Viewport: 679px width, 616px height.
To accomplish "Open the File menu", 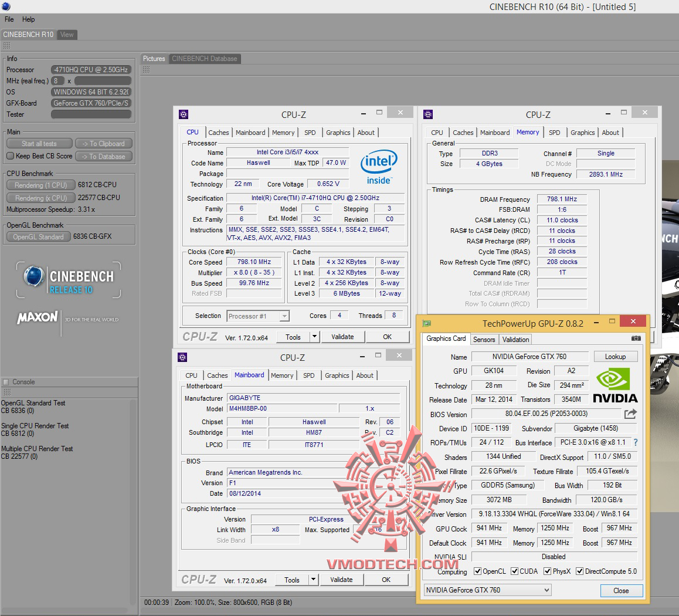I will pyautogui.click(x=9, y=19).
